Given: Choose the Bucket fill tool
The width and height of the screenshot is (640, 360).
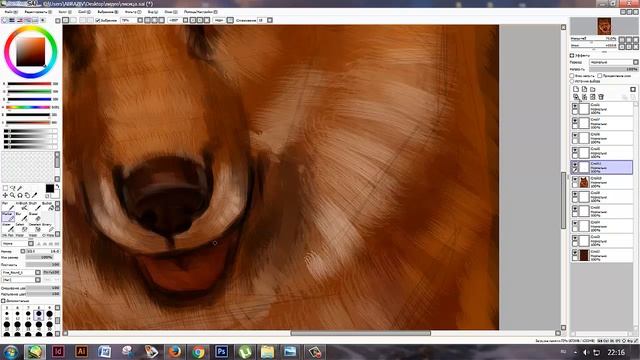Looking at the screenshot, I should point(48,207).
